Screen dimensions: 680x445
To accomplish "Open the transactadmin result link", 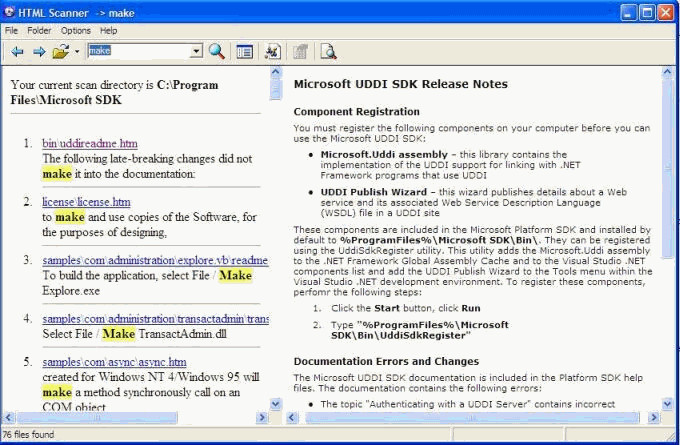I will (x=155, y=319).
